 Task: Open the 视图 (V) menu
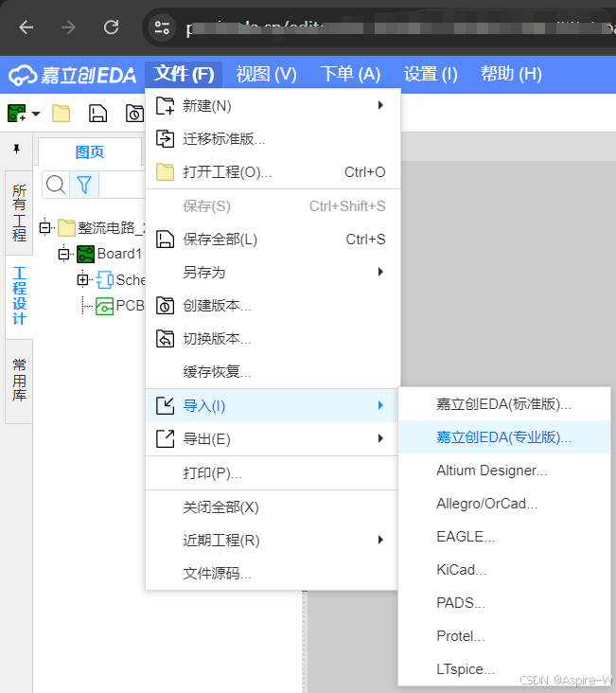point(267,74)
